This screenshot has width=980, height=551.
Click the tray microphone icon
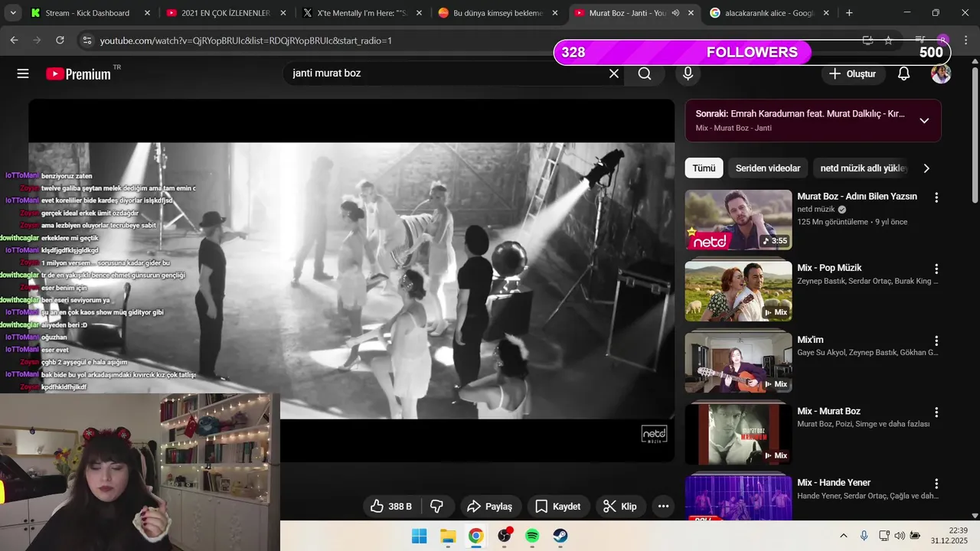point(864,536)
